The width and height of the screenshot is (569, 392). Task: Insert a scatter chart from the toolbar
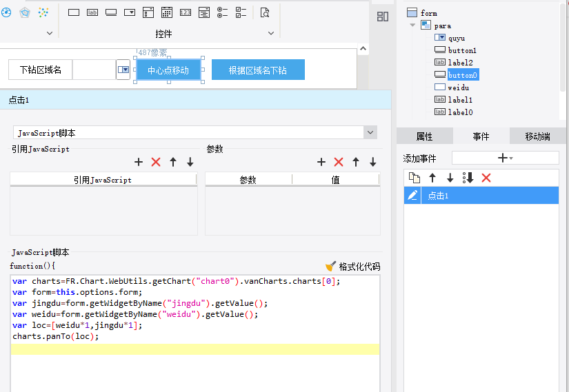click(x=43, y=12)
